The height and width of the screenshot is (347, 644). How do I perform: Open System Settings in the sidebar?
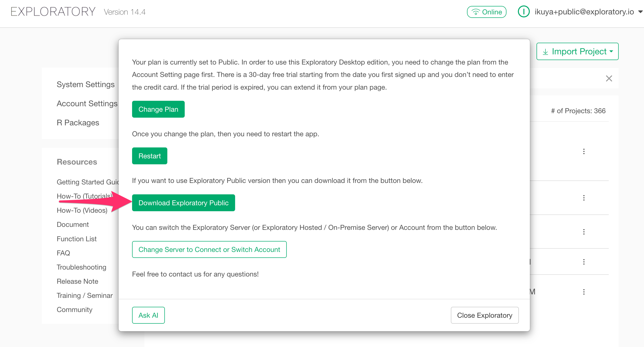coord(85,84)
